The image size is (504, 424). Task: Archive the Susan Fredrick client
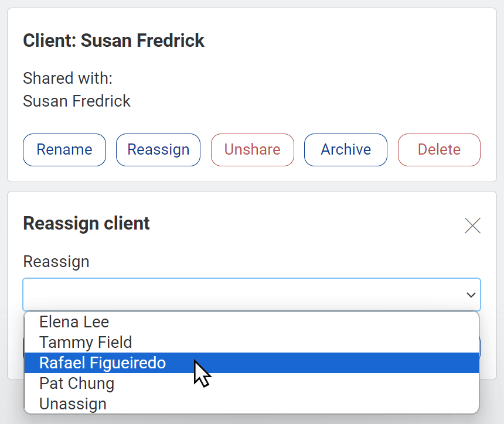click(346, 150)
